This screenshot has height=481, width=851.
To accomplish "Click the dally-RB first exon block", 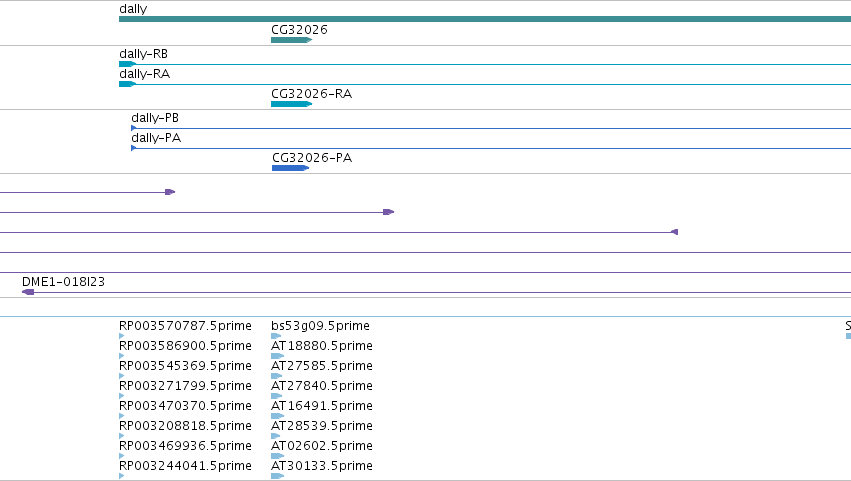I will point(128,64).
